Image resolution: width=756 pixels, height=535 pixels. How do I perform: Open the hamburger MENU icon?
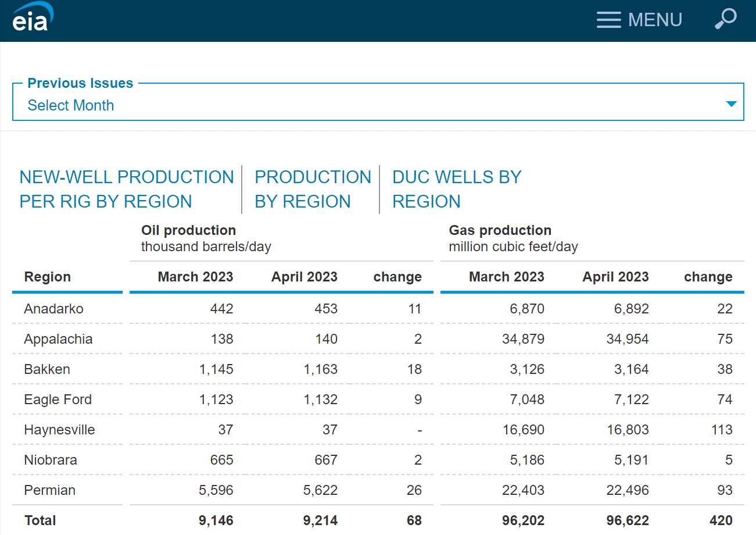(x=608, y=20)
